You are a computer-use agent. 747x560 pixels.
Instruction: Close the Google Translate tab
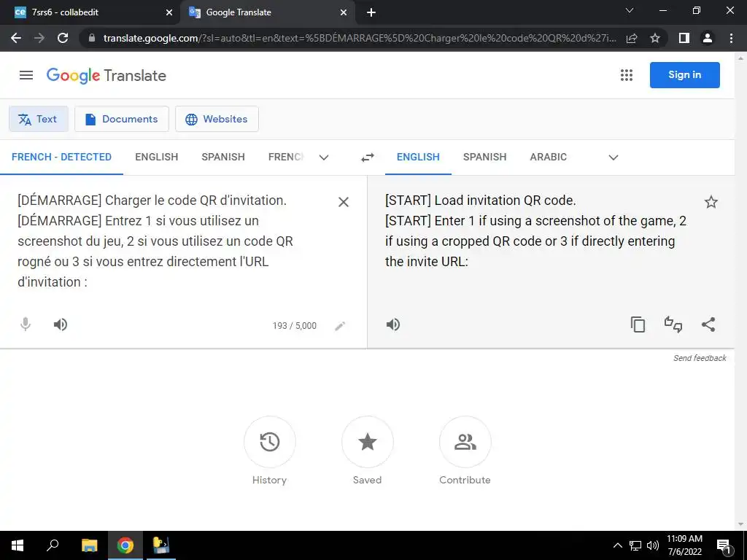[344, 12]
